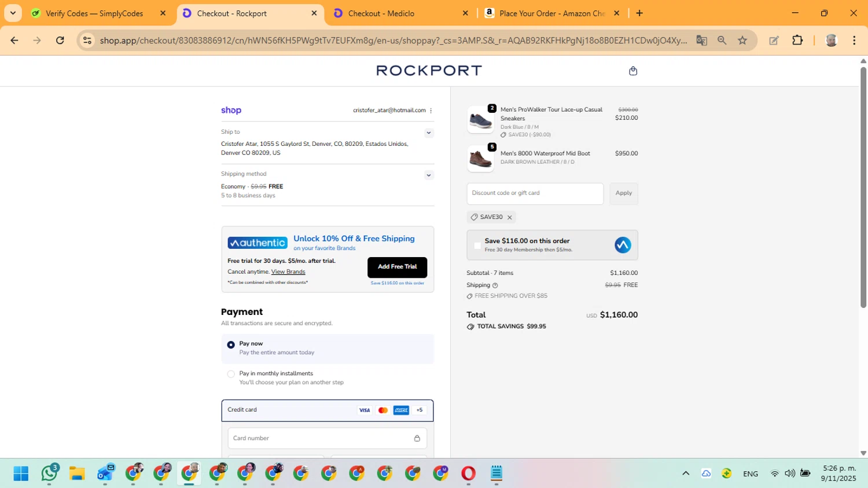Select the Pay now option
Viewport: 868px width, 488px height.
(231, 345)
